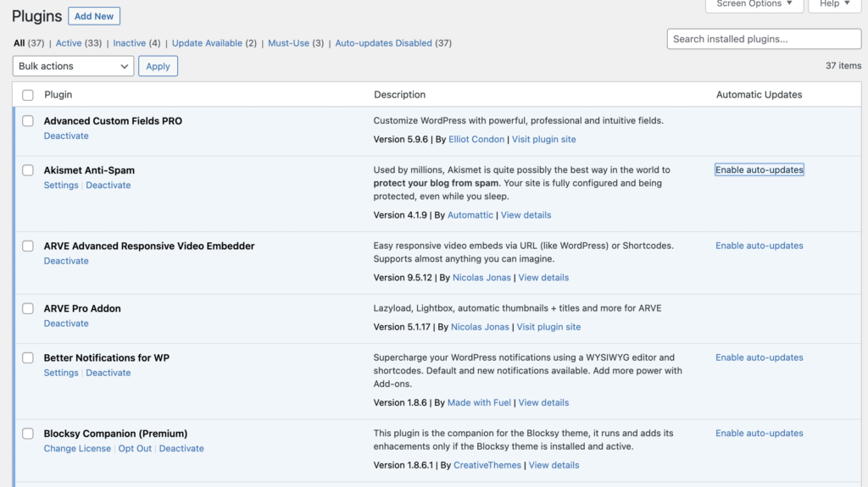868x487 pixels.
Task: Click the Add New plugin button
Action: tap(94, 16)
